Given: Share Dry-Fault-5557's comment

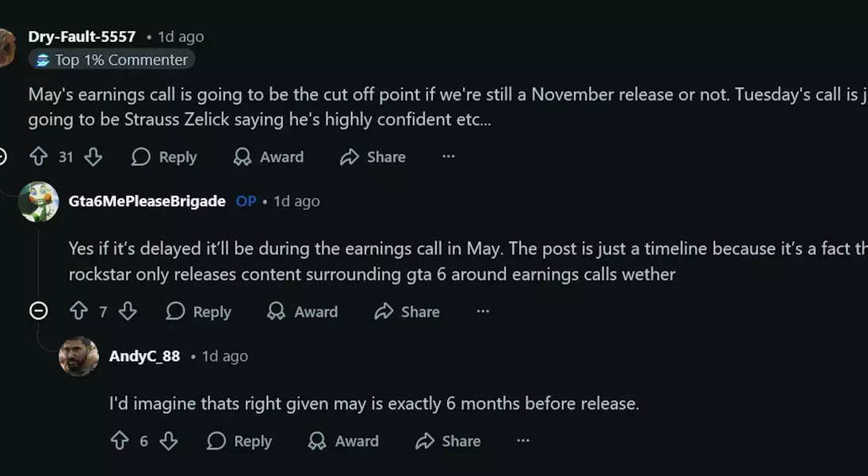Looking at the screenshot, I should point(373,157).
